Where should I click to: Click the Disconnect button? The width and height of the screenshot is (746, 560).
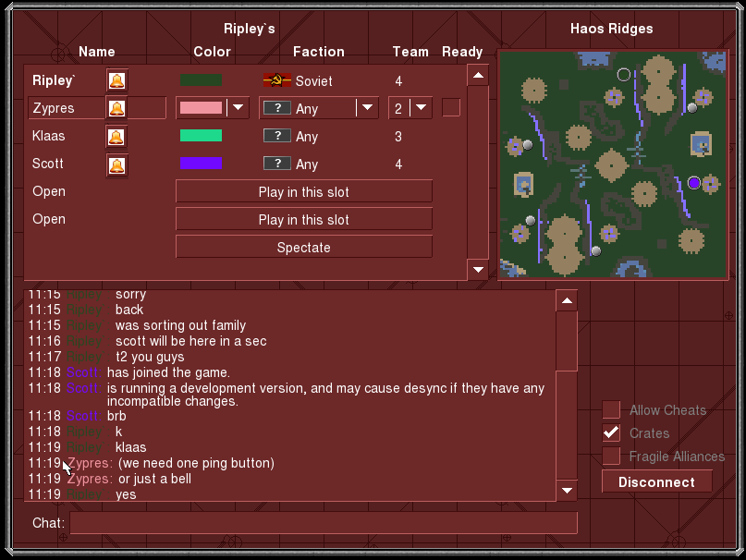coord(657,482)
